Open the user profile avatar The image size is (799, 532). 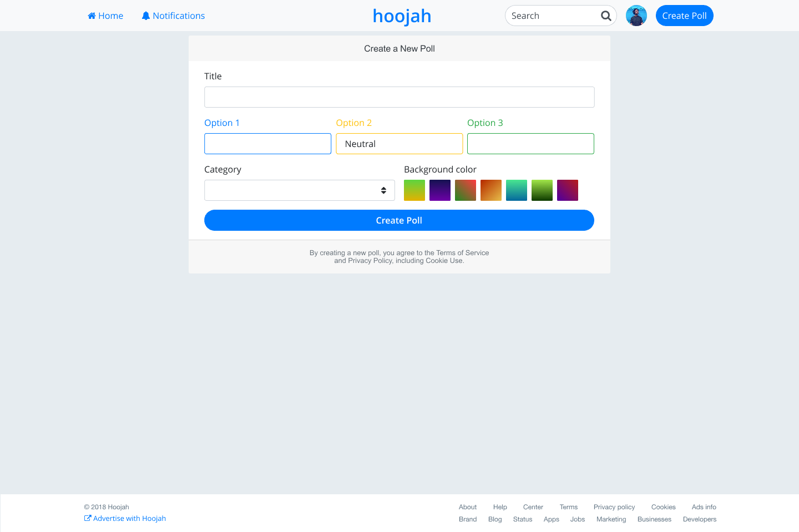636,16
